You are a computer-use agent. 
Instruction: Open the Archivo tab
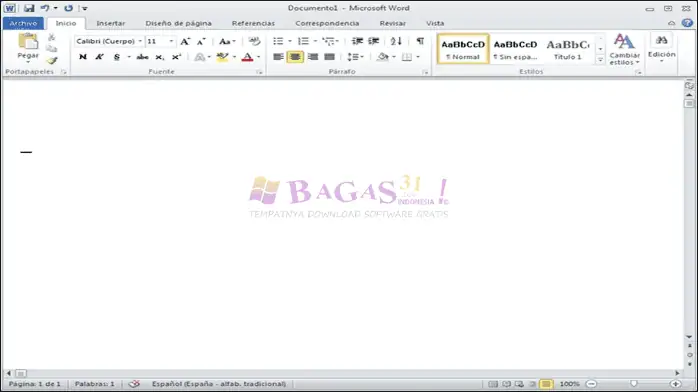[x=23, y=23]
